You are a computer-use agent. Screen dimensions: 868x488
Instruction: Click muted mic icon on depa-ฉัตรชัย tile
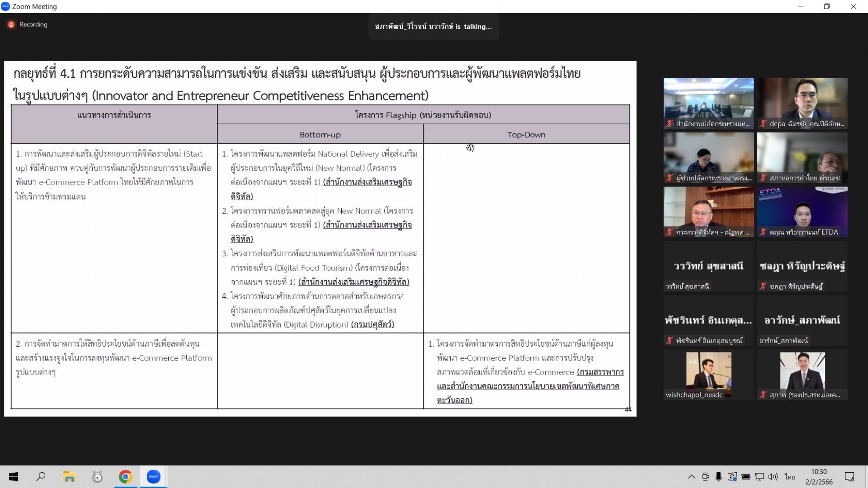click(x=763, y=124)
